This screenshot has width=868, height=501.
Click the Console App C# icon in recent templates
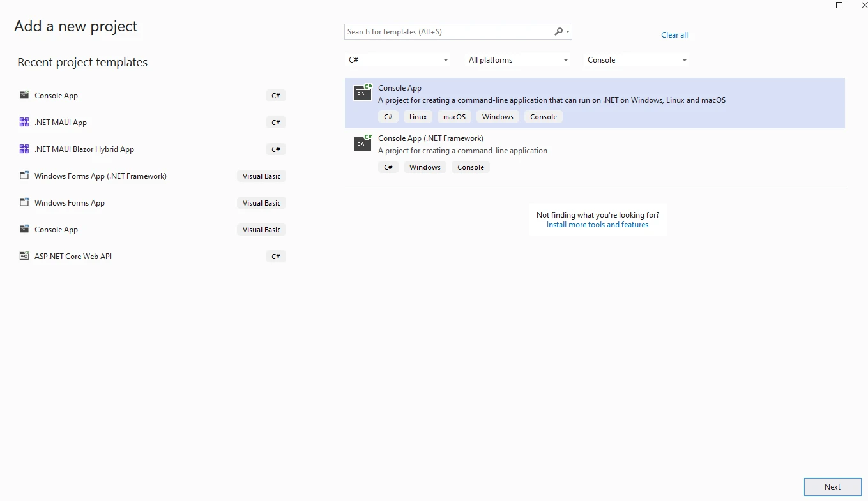pyautogui.click(x=24, y=95)
